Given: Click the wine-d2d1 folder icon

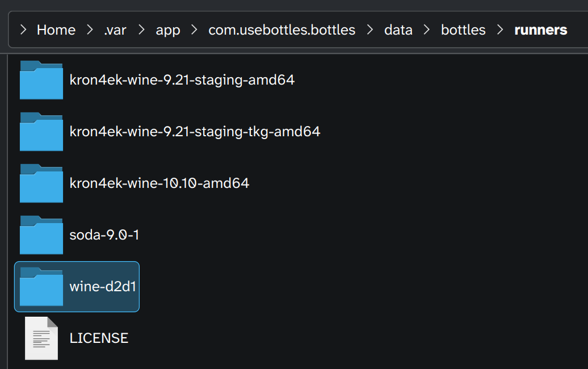Looking at the screenshot, I should coord(41,287).
